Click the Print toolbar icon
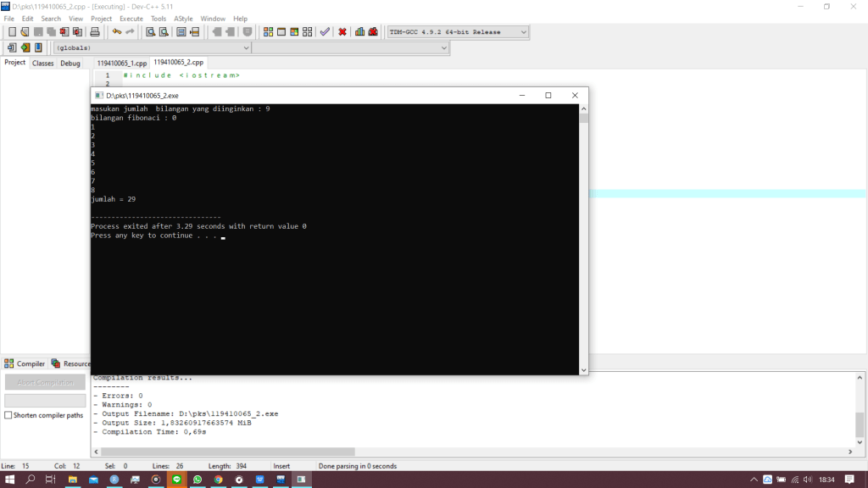Viewport: 868px width, 488px height. [95, 32]
